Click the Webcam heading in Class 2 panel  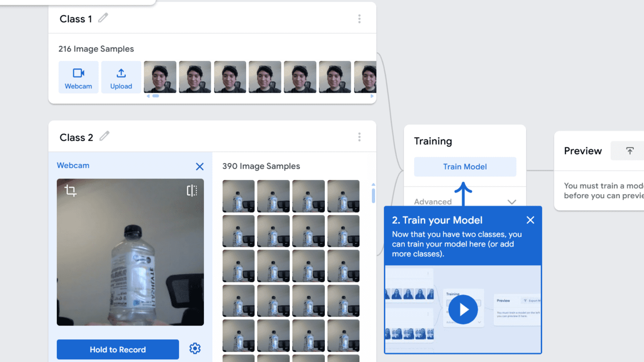click(73, 165)
